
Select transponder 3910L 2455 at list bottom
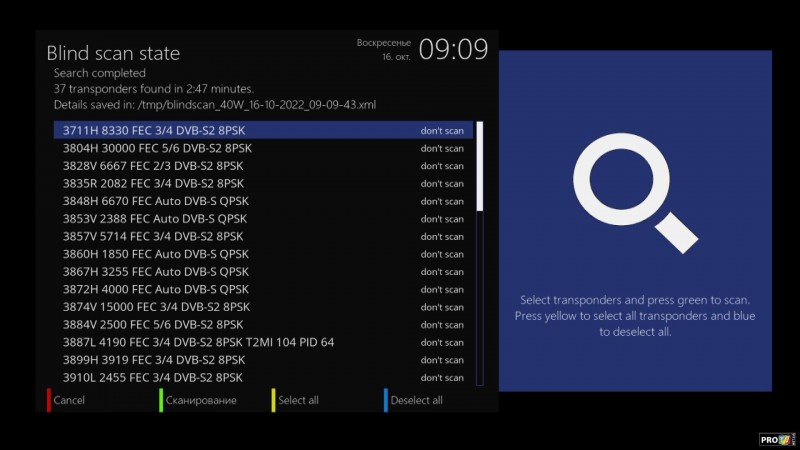pyautogui.click(x=152, y=377)
